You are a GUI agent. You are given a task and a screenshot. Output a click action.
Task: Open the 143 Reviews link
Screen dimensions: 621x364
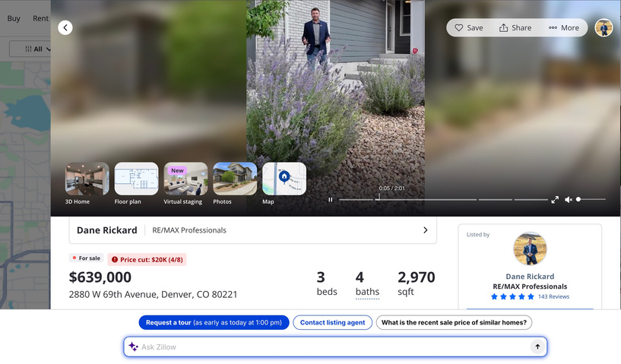[553, 296]
